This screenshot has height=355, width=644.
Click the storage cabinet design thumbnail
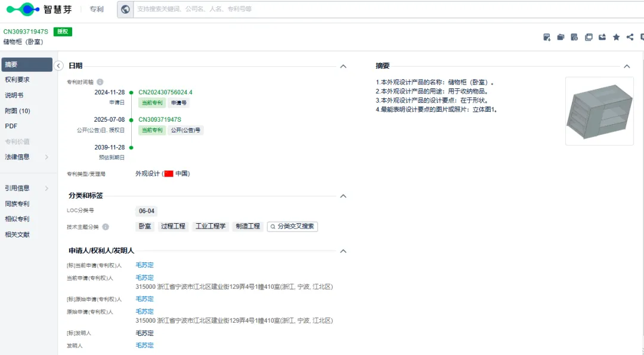click(x=600, y=111)
